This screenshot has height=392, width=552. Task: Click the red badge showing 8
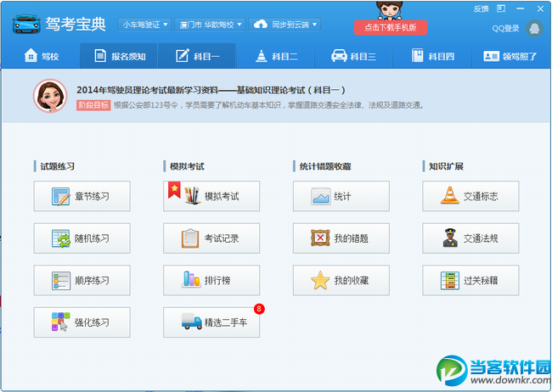tap(259, 309)
